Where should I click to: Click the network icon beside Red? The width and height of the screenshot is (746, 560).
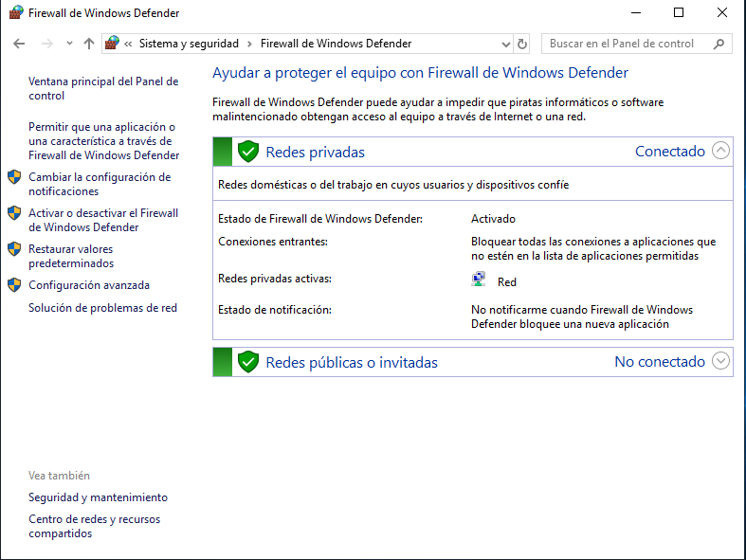click(478, 280)
